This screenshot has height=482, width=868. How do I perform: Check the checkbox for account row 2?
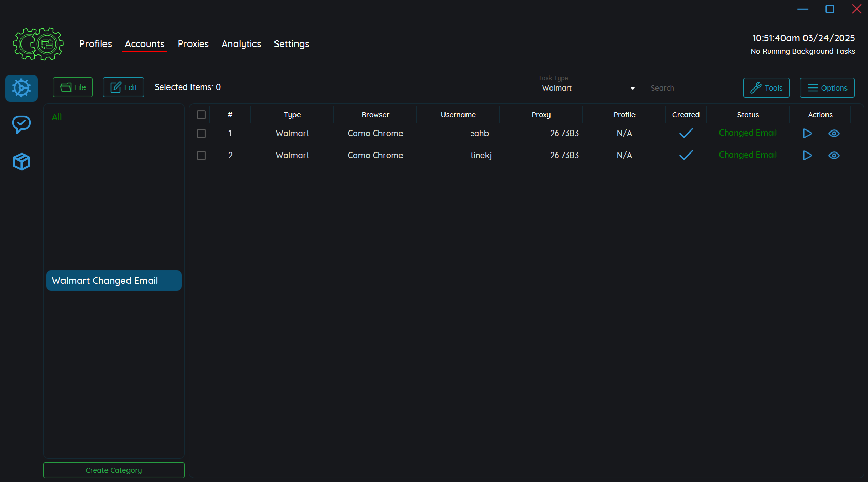tap(201, 156)
